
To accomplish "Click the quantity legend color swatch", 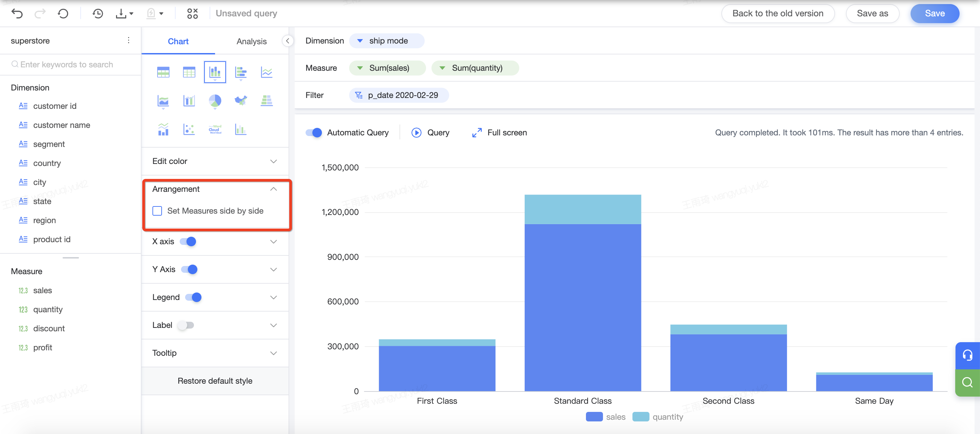I will (x=641, y=417).
